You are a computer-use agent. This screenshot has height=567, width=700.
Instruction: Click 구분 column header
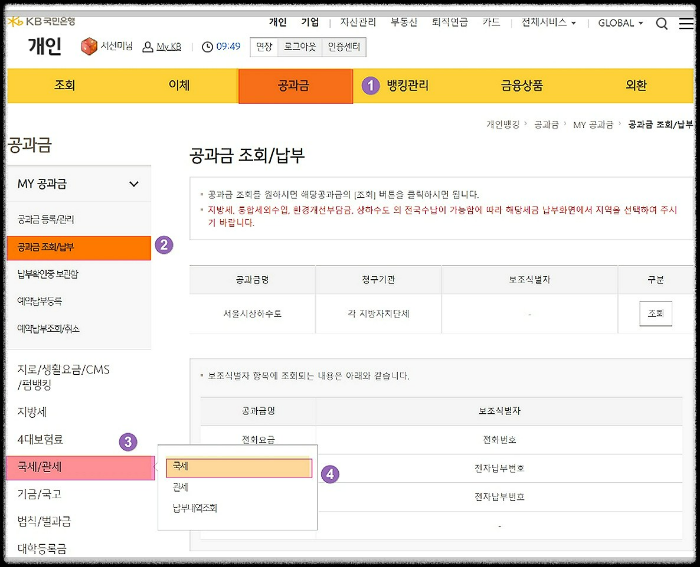(x=655, y=279)
